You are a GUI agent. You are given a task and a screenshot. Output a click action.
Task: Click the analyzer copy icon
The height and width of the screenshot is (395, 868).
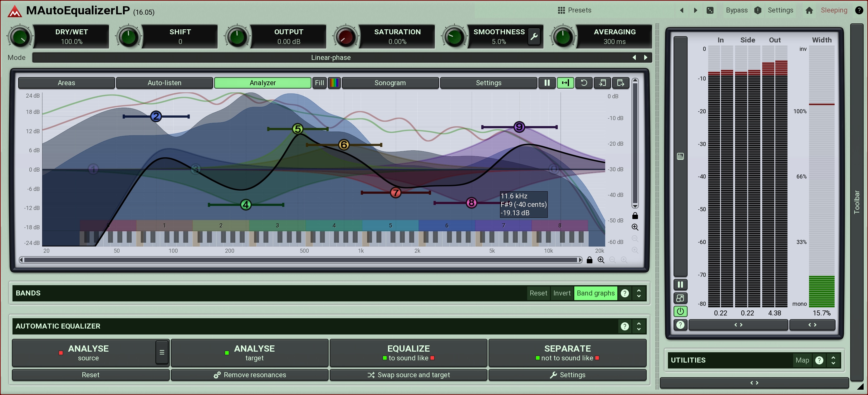[x=602, y=83]
